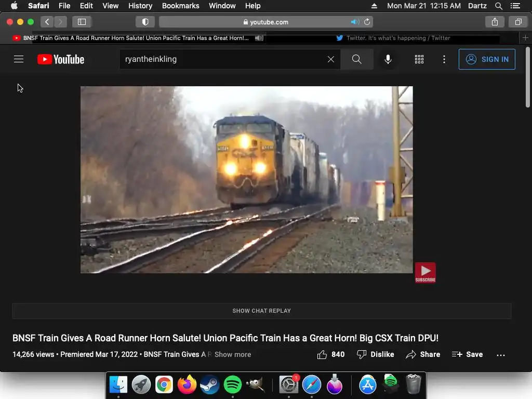The width and height of the screenshot is (532, 399).
Task: Open Launchpad from the Dock
Action: pos(141,384)
